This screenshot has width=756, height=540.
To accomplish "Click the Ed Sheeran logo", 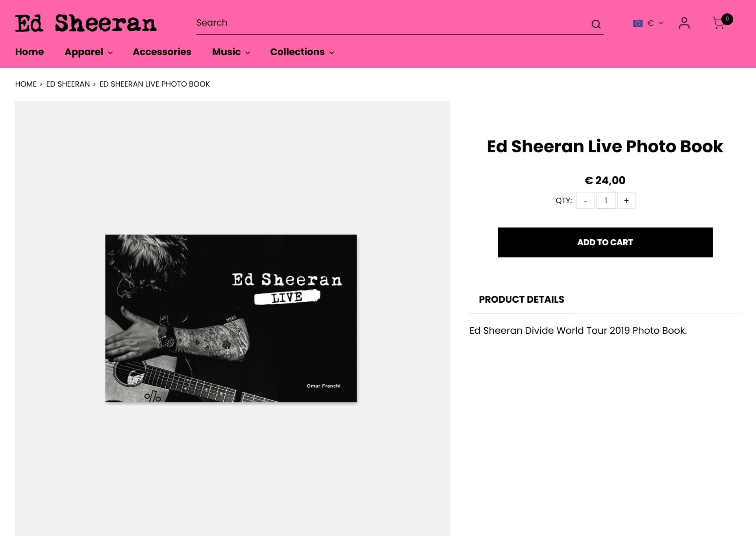I will (86, 23).
